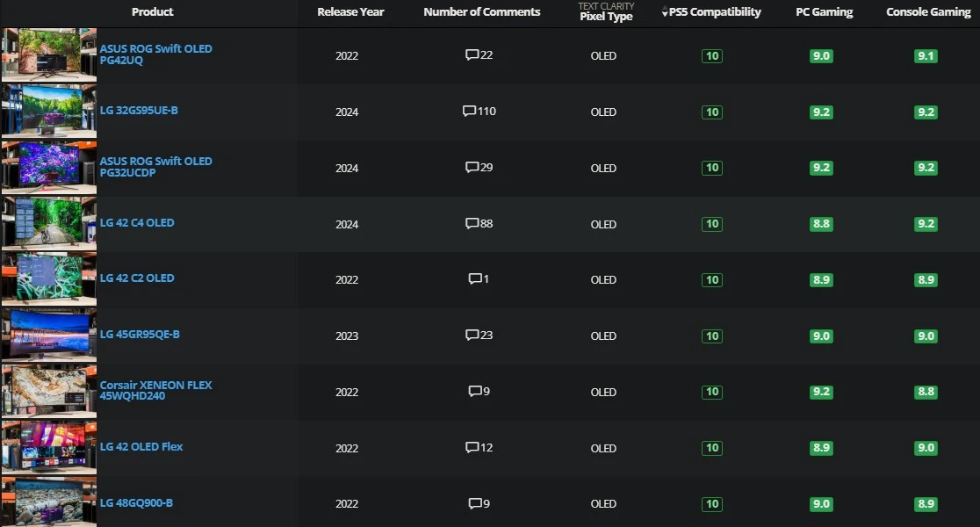Screen dimensions: 980x527
Task: Open ASUS ROG Swift OLED PG42UQ link
Action: [155, 54]
